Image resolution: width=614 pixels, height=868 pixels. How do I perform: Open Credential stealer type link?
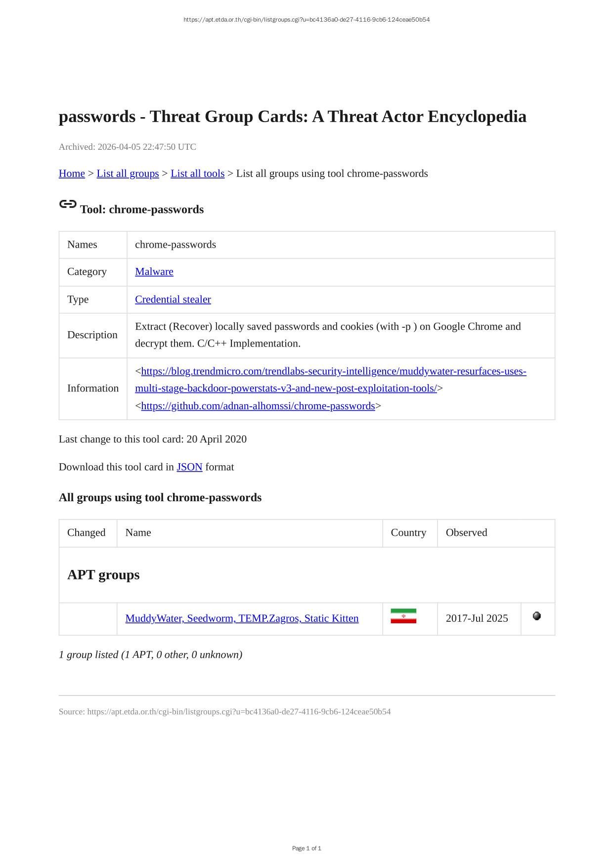tap(173, 299)
